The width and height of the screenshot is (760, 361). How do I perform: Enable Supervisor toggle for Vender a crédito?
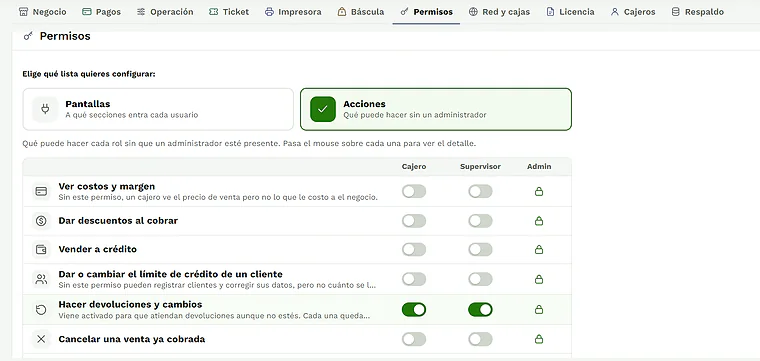480,250
